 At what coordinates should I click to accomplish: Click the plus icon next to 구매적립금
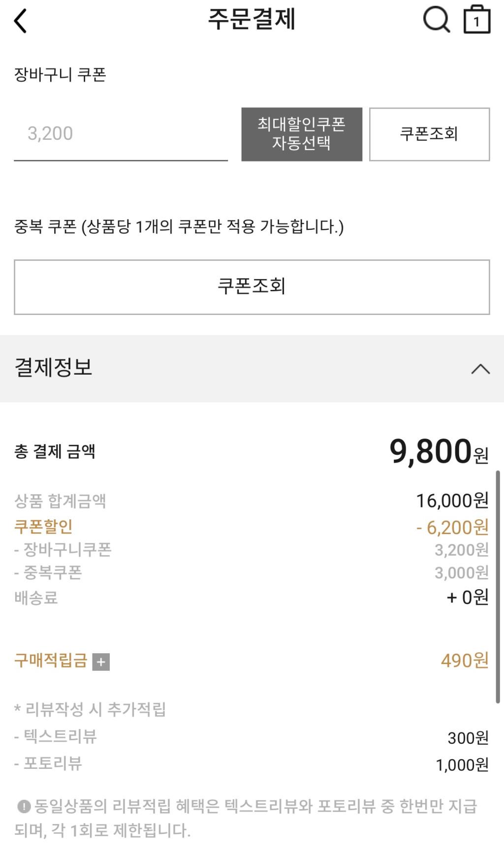coord(101,662)
